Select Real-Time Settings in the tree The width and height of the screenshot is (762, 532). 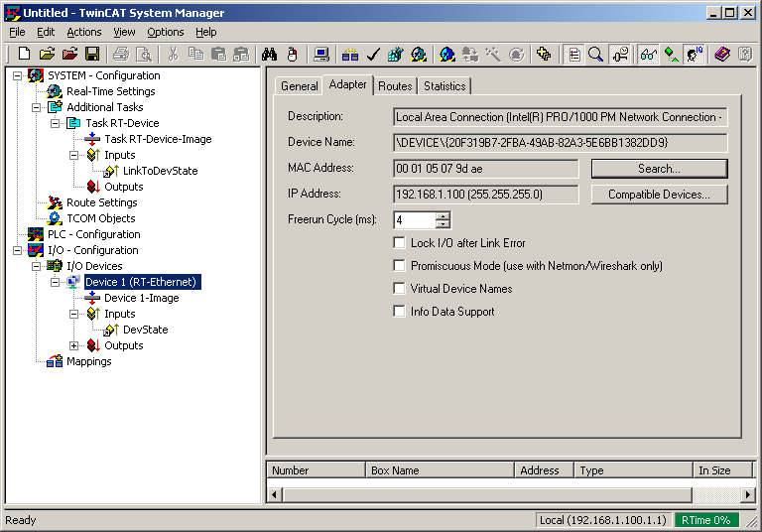pos(111,91)
